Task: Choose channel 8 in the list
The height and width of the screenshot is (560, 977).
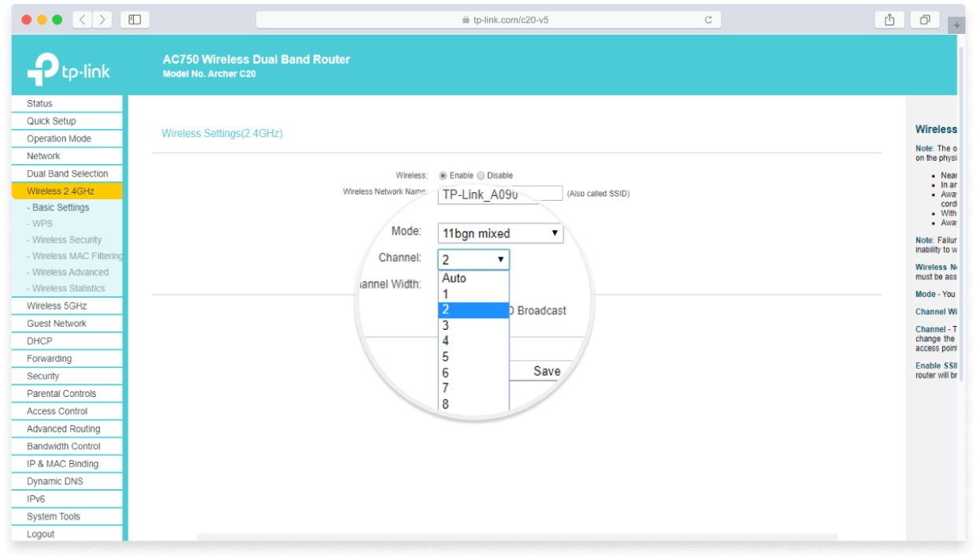Action: coord(474,404)
